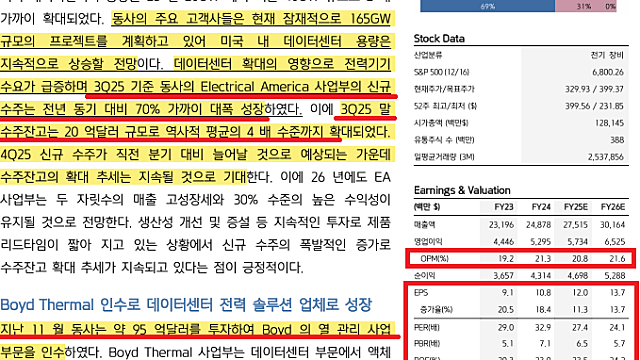Click FY23 EPS growth value 20.5
This screenshot has height=360, width=640.
506,310
